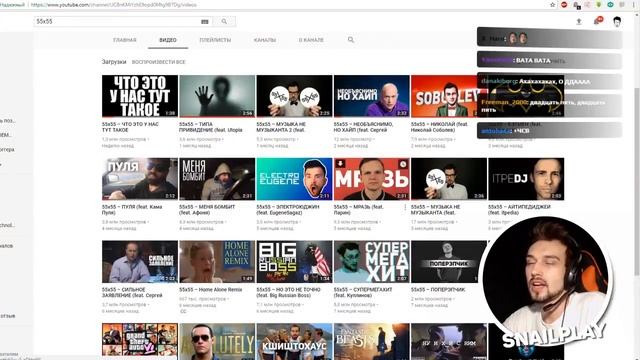Open the ТИПА ПРИВИДЕНИЕ video thumbnail
The height and width of the screenshot is (360, 640).
point(217,96)
